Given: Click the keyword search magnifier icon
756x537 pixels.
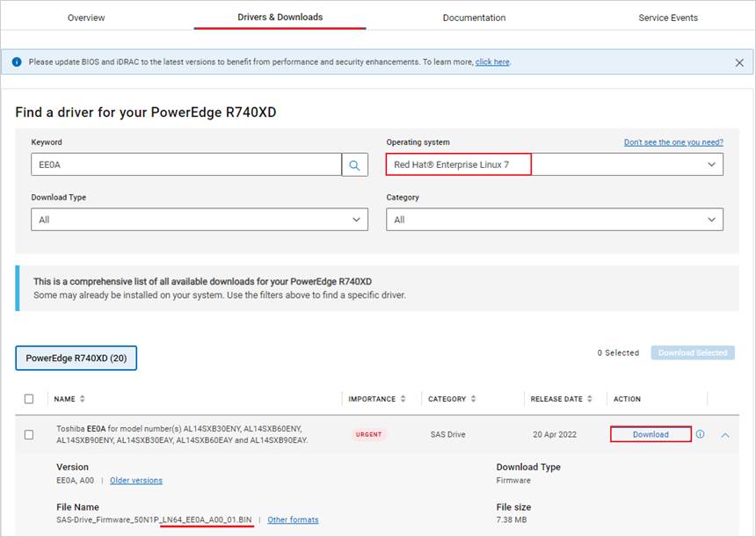Looking at the screenshot, I should coord(355,163).
